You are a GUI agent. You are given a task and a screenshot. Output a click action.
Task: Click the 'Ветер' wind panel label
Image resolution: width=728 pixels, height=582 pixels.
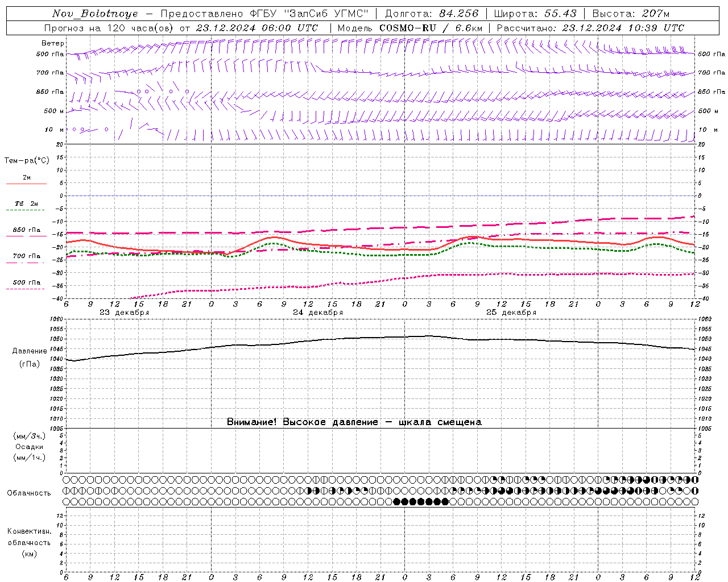click(53, 43)
